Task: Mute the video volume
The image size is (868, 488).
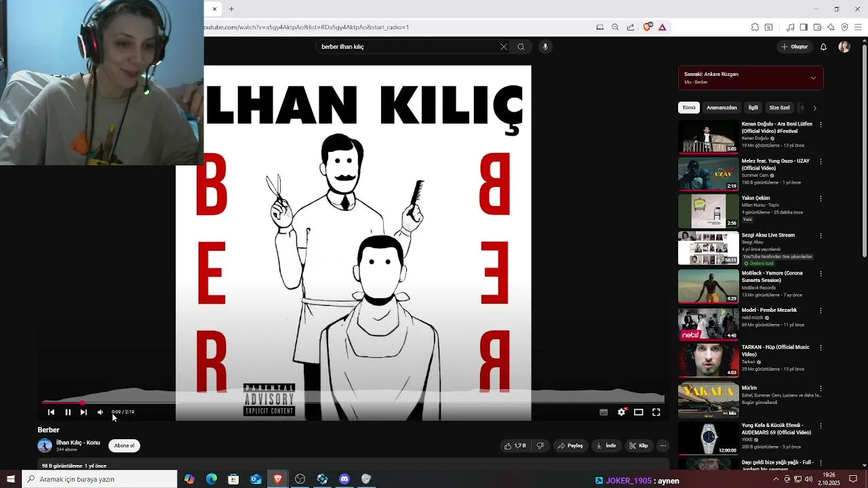Action: tap(100, 412)
